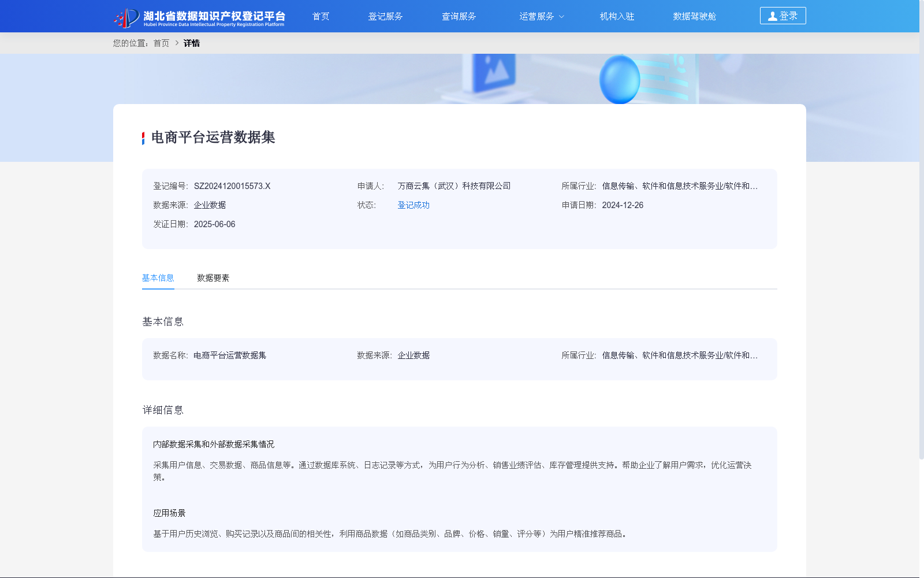Follow the 首页 breadcrumb link
This screenshot has height=578, width=924.
coord(161,43)
